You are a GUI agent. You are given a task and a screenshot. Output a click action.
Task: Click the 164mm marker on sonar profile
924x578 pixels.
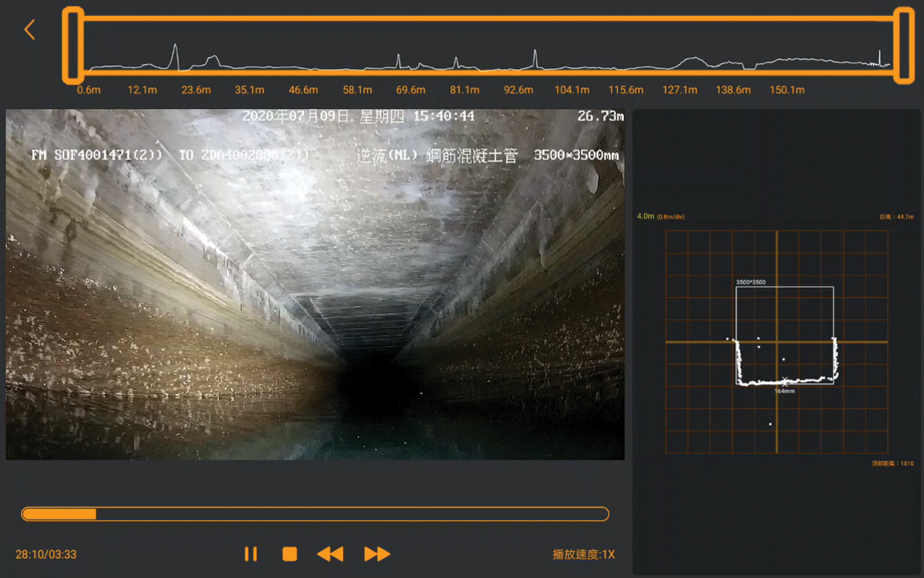[785, 391]
